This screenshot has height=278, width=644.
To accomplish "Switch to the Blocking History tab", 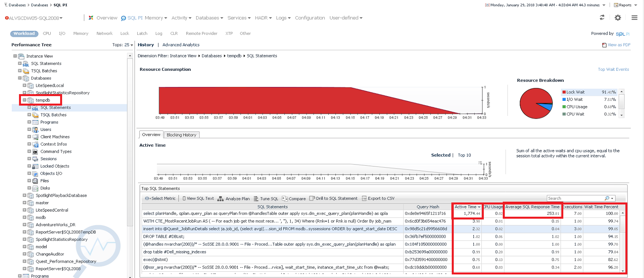I will point(181,135).
